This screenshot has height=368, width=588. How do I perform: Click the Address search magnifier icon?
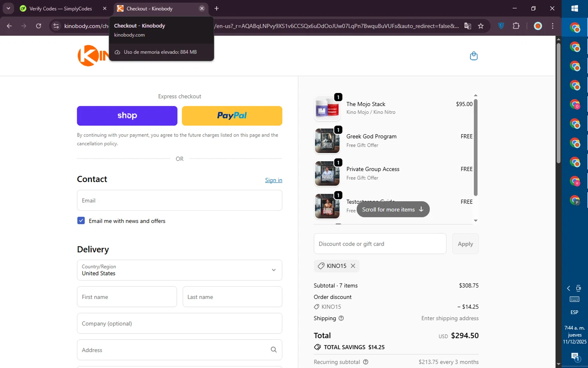[274, 350]
